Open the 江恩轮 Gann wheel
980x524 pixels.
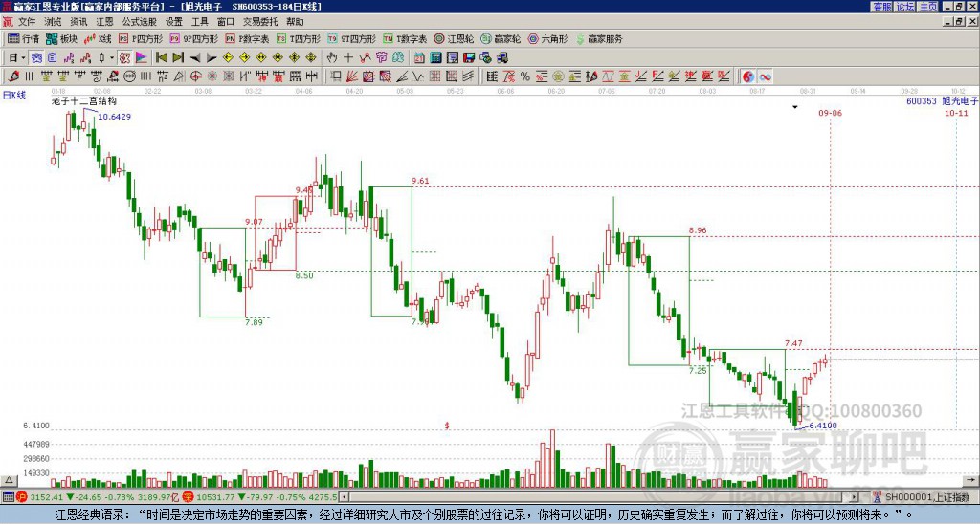(x=454, y=38)
